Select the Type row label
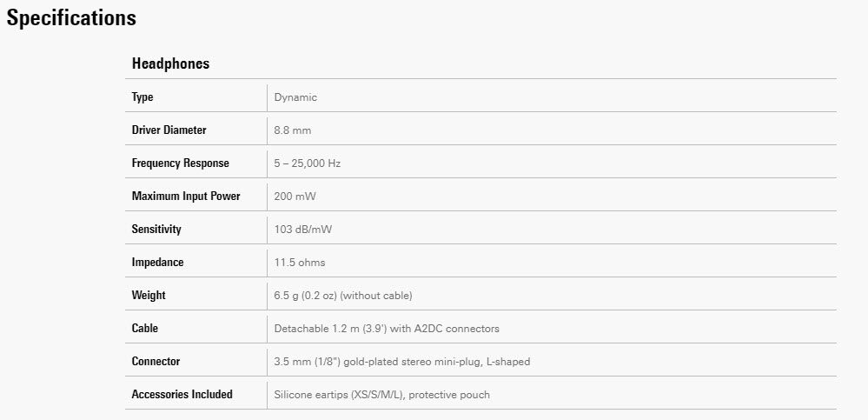 (142, 97)
